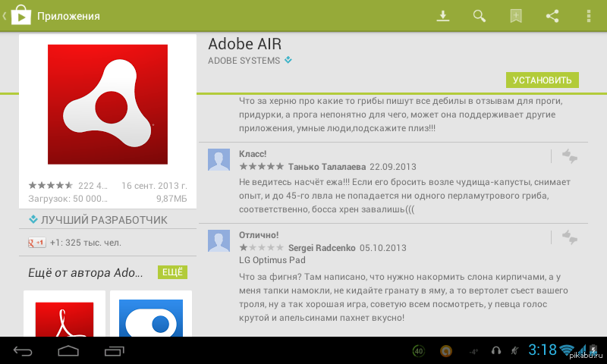Tap the ЕЩЁ more-from-author button

[172, 272]
